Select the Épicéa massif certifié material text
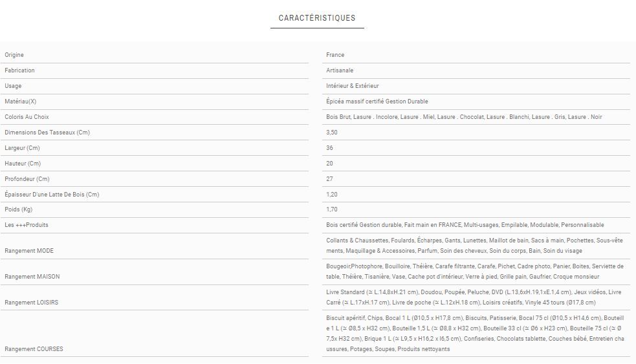This screenshot has height=364, width=636. click(377, 102)
